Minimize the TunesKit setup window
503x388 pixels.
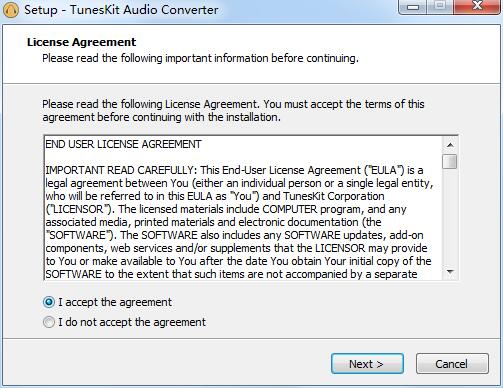tap(413, 7)
